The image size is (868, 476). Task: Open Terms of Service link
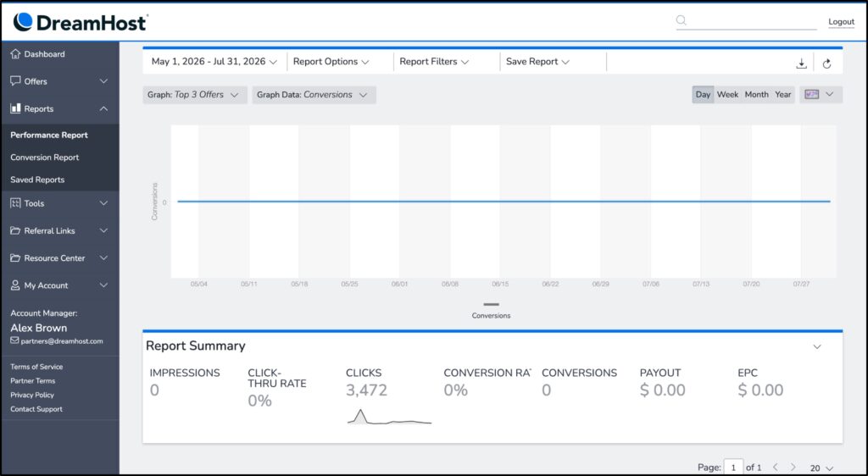(x=36, y=367)
